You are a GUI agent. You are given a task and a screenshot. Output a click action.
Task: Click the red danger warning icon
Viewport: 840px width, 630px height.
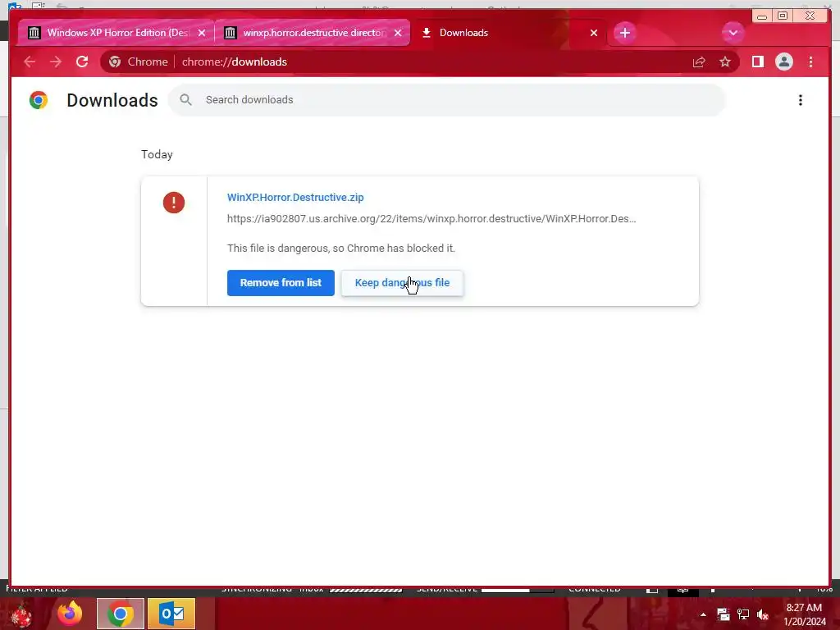(174, 203)
